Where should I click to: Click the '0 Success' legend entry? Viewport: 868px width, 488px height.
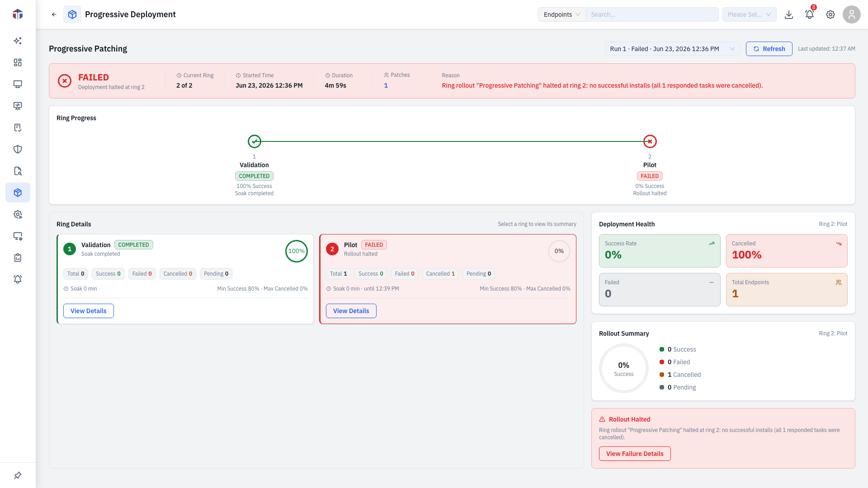[678, 349]
